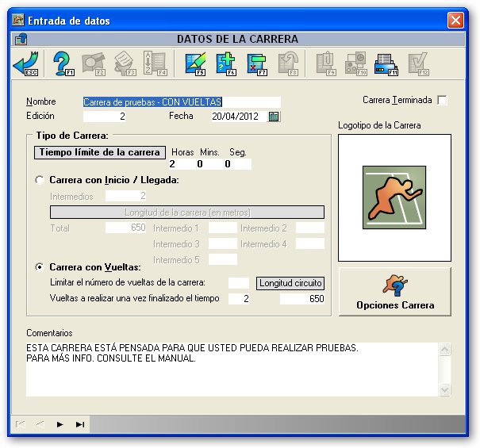Image resolution: width=480 pixels, height=448 pixels.
Task: Enable the Carrera Terminada checkbox
Action: [442, 100]
